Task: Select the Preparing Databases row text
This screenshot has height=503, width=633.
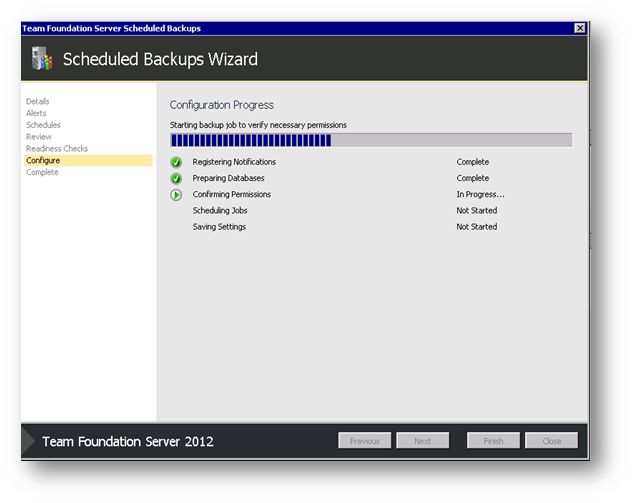Action: tap(228, 178)
